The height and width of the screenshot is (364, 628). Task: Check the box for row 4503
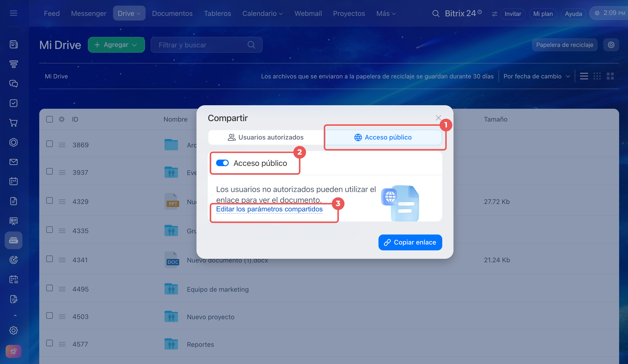point(50,316)
